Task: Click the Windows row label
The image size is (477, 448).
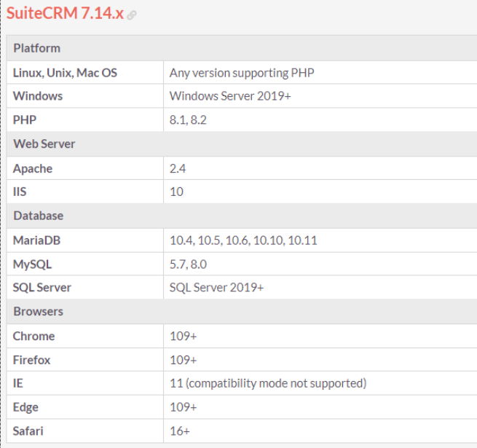Action: coord(38,96)
